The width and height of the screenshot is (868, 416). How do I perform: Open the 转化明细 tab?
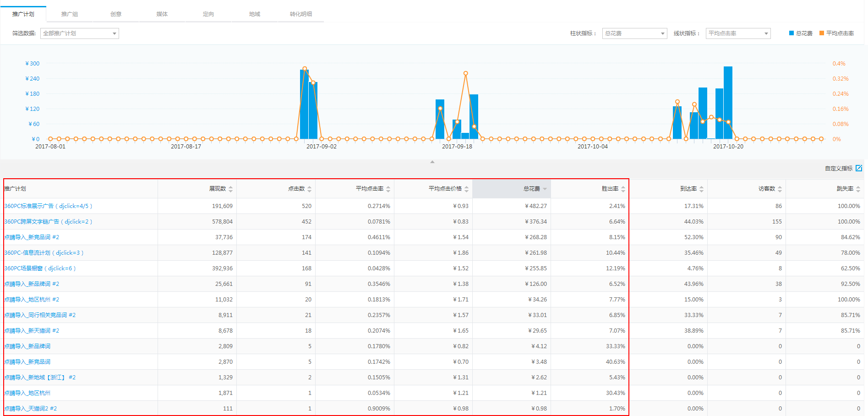click(300, 14)
